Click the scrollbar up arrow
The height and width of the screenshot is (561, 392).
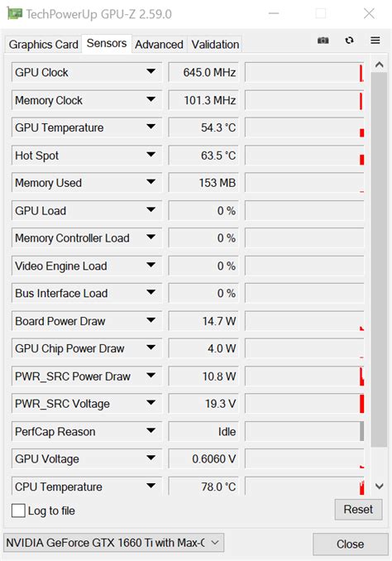(x=379, y=65)
